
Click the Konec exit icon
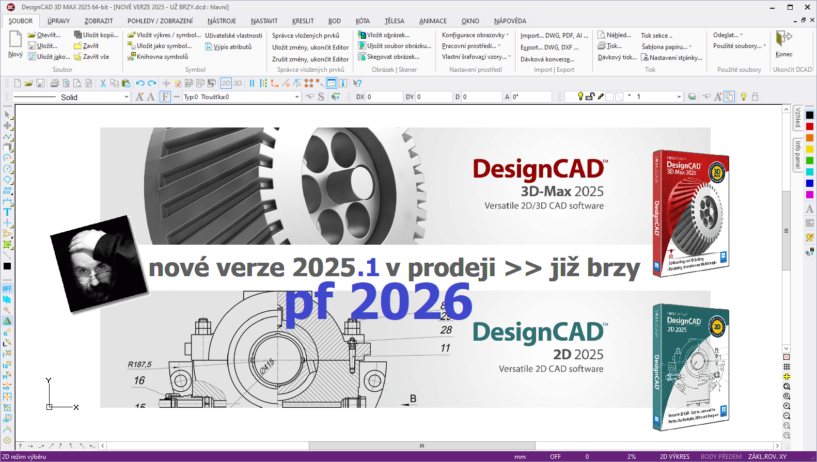click(x=784, y=44)
